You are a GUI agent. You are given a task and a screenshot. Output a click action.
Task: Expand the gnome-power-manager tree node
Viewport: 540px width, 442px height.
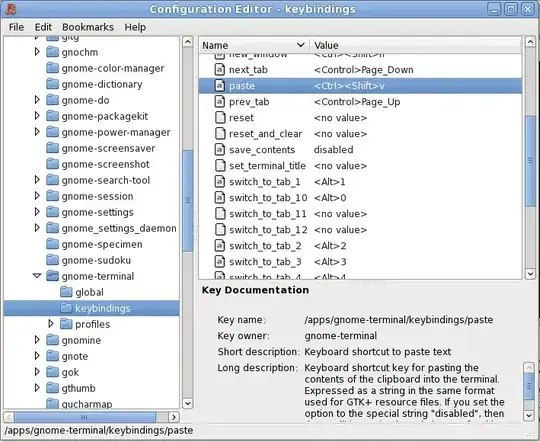[37, 132]
